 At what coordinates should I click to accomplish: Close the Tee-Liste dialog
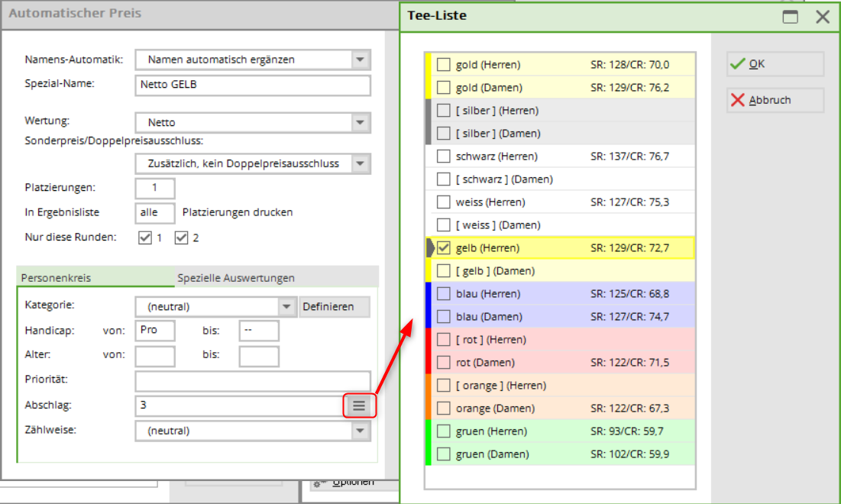click(823, 17)
